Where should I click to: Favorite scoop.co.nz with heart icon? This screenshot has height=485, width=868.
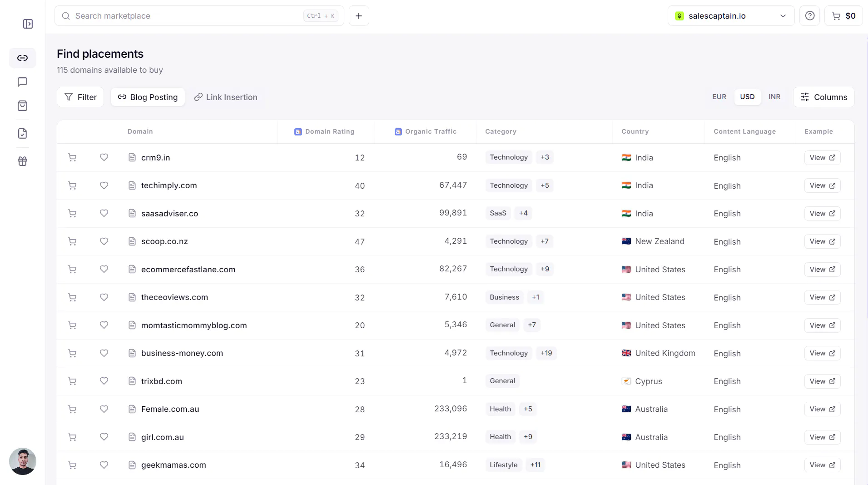point(104,241)
